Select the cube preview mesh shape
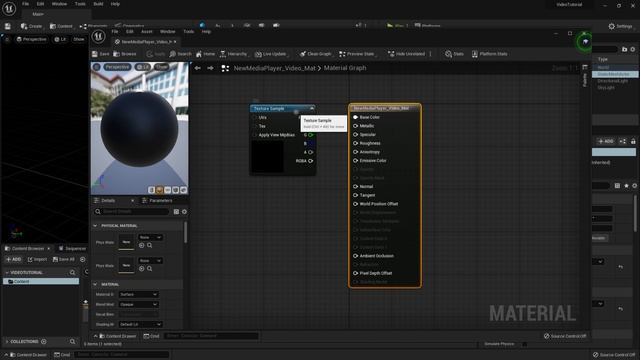Image resolution: width=640 pixels, height=360 pixels. coord(176,190)
